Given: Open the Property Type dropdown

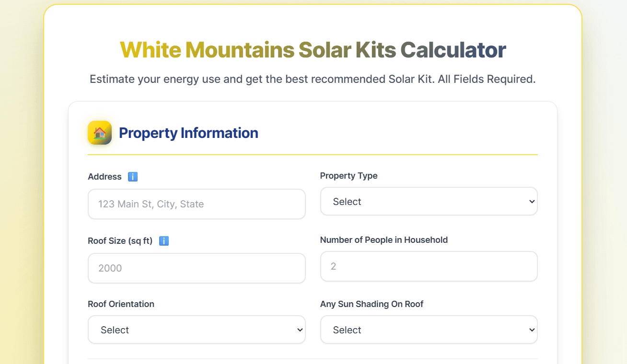Looking at the screenshot, I should [x=429, y=202].
